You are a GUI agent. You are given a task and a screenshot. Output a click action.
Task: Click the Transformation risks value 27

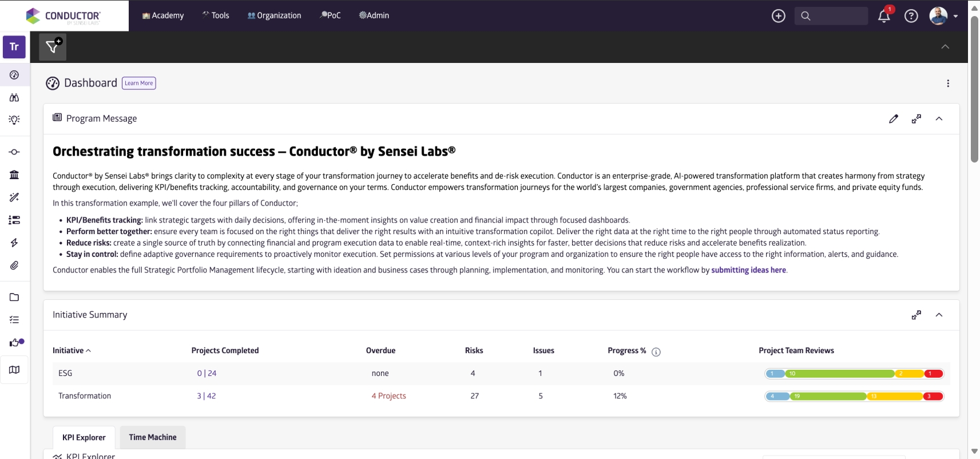[x=475, y=396]
